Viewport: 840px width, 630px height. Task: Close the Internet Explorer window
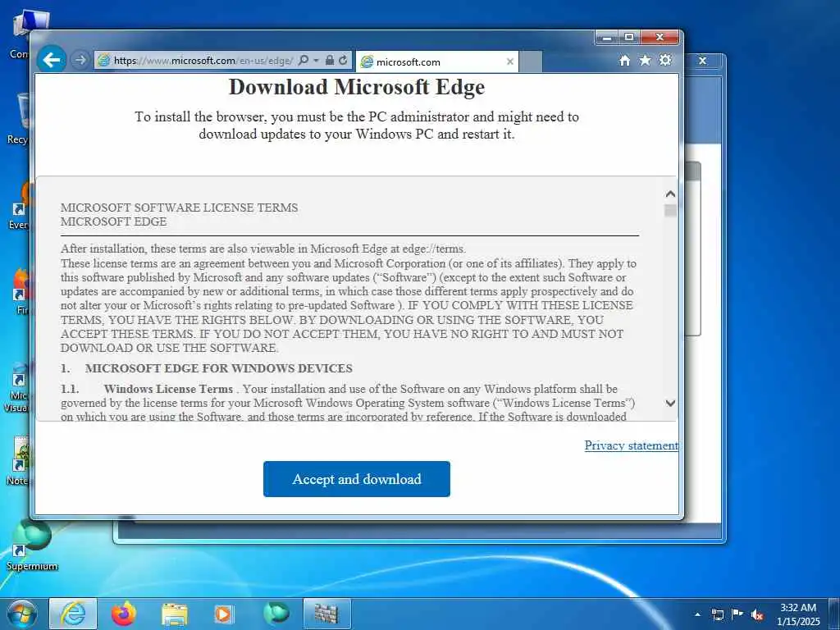[x=660, y=38]
